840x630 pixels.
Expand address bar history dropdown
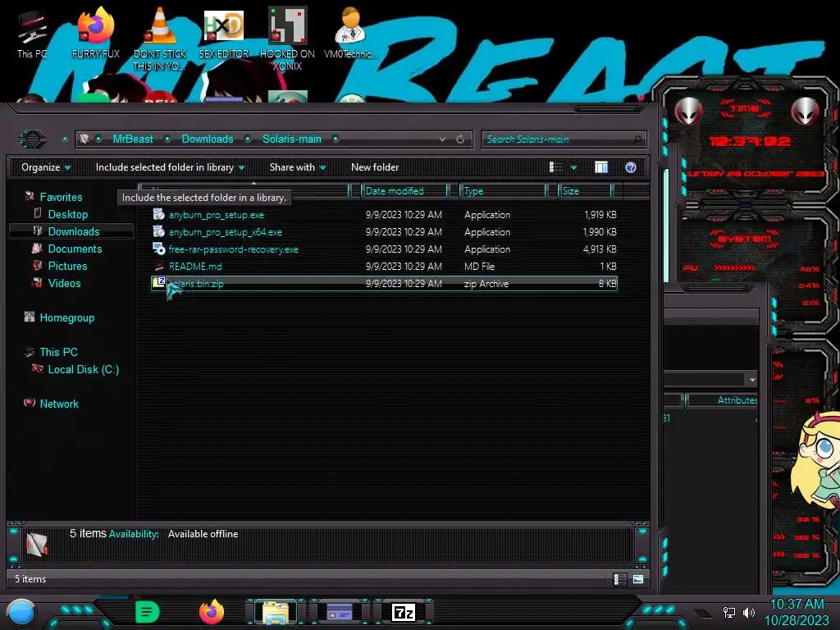coord(442,139)
